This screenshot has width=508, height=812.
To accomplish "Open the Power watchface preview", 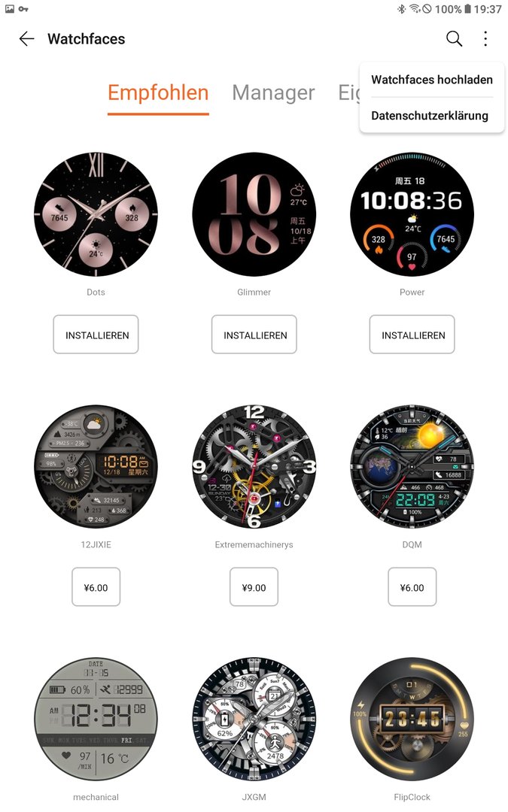I will [412, 214].
